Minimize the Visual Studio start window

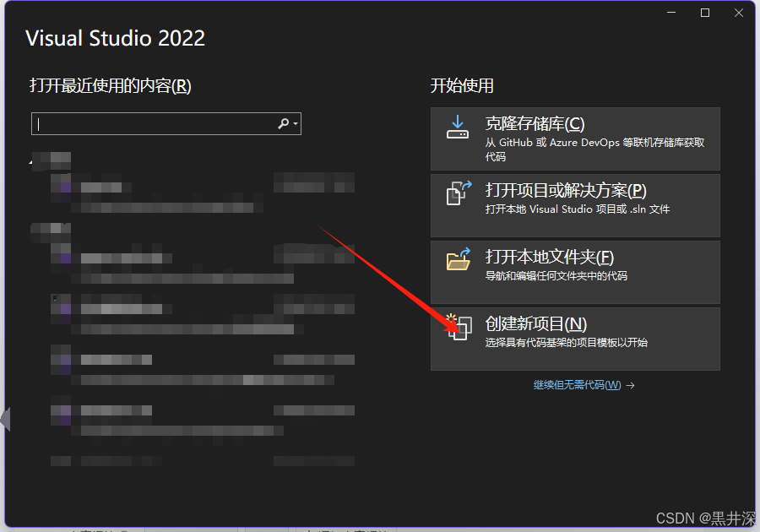coord(671,13)
